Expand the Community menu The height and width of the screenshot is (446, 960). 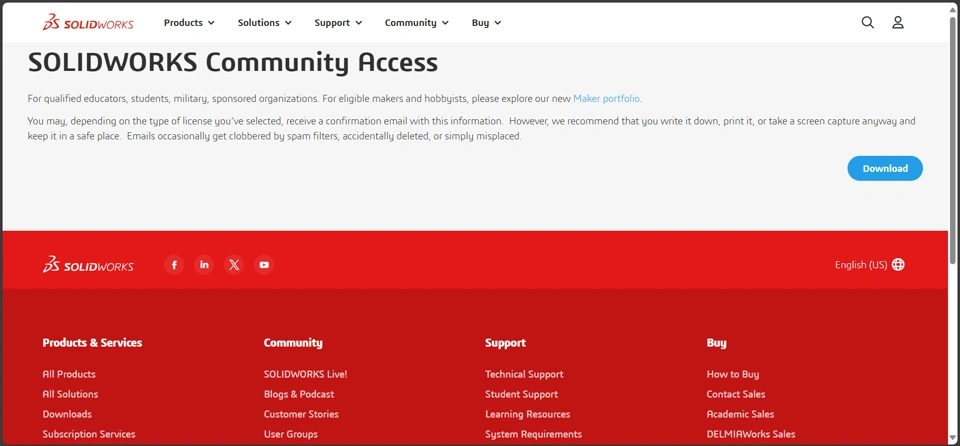point(416,23)
